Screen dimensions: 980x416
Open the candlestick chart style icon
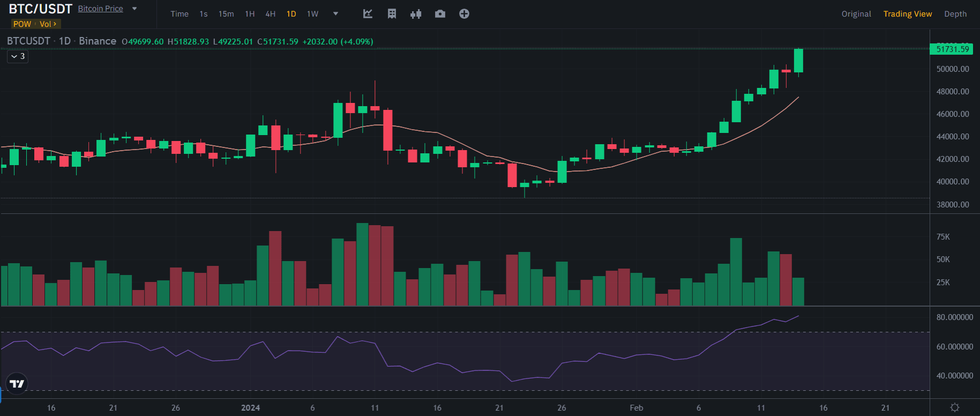416,14
